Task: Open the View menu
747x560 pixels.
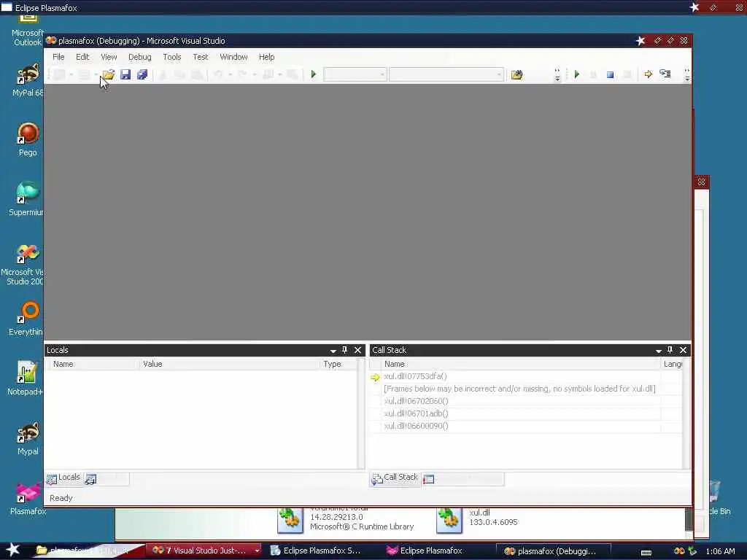Action: [109, 57]
